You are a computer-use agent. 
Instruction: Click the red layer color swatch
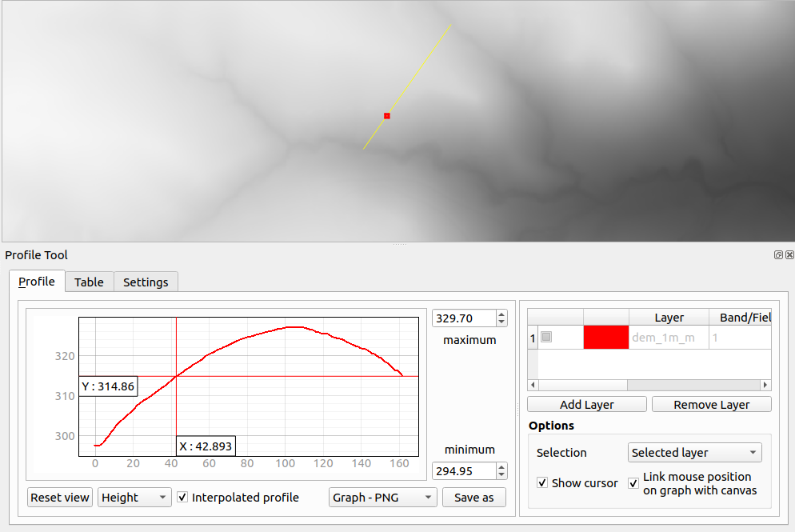click(606, 338)
